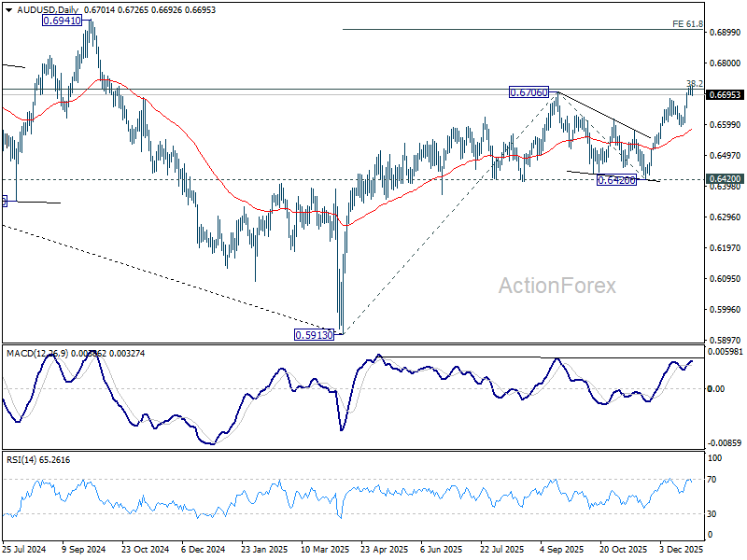Image resolution: width=747 pixels, height=560 pixels.
Task: Select the FE 61.8 level label
Action: (x=687, y=24)
